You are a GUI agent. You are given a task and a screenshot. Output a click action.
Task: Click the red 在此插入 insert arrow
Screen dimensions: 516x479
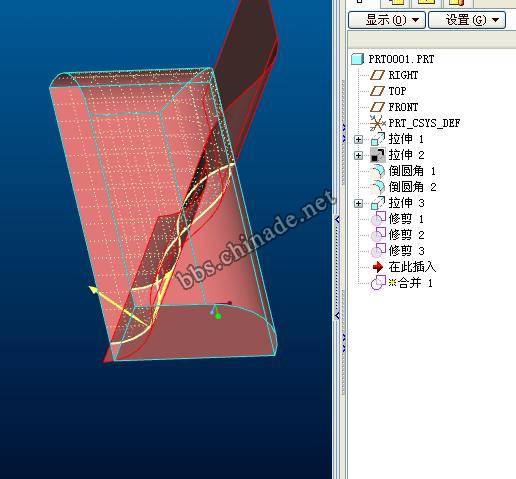tap(378, 267)
